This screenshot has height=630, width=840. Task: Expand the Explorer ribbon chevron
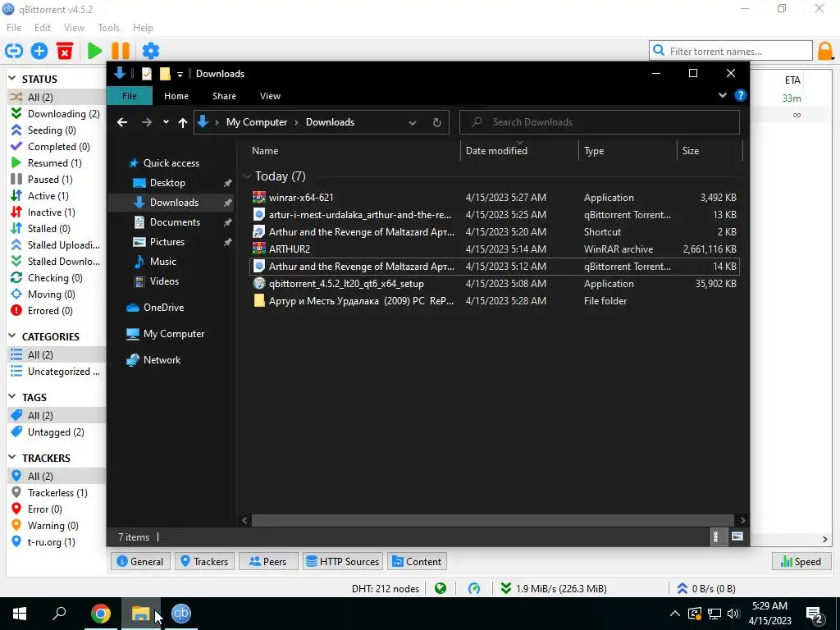722,95
